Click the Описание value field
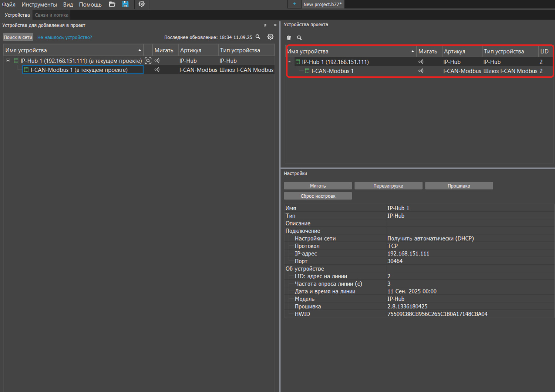The height and width of the screenshot is (392, 555). (470, 224)
